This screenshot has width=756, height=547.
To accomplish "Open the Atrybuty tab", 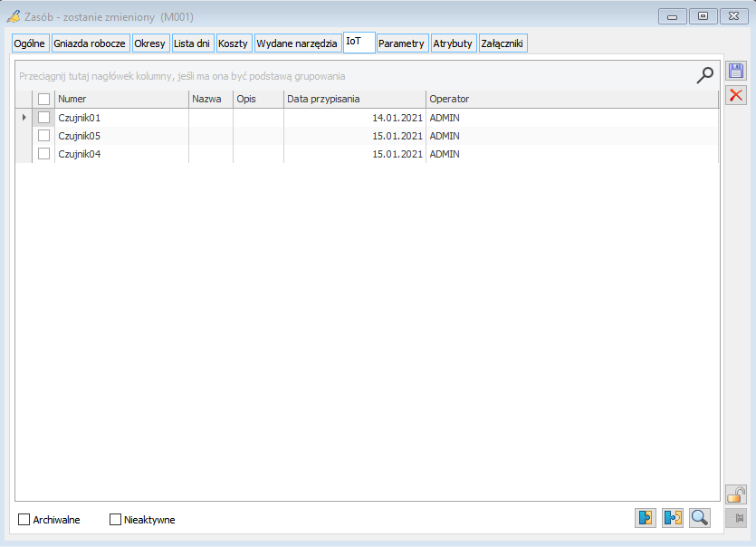I will click(454, 43).
